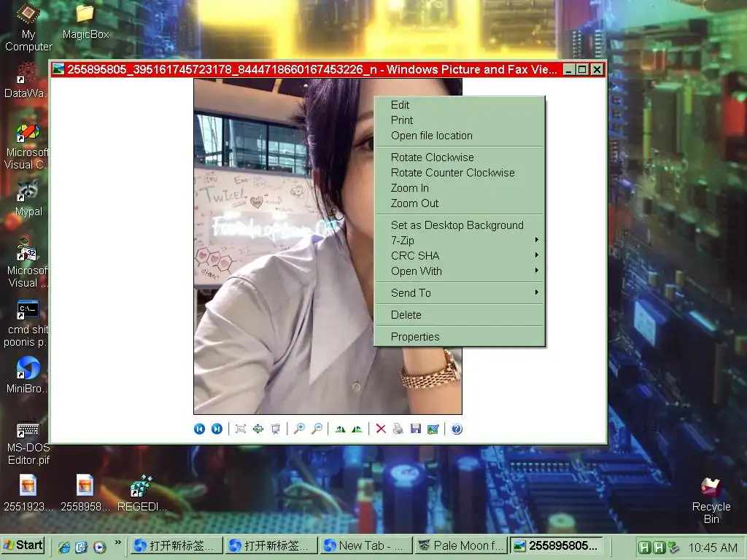
Task: Click the floppy disk Copy To icon
Action: tap(415, 429)
